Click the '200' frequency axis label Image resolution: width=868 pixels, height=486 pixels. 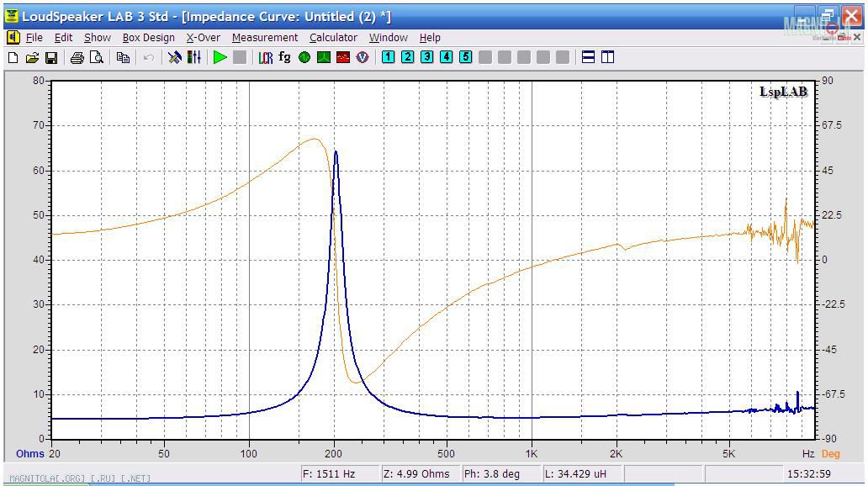pyautogui.click(x=333, y=454)
